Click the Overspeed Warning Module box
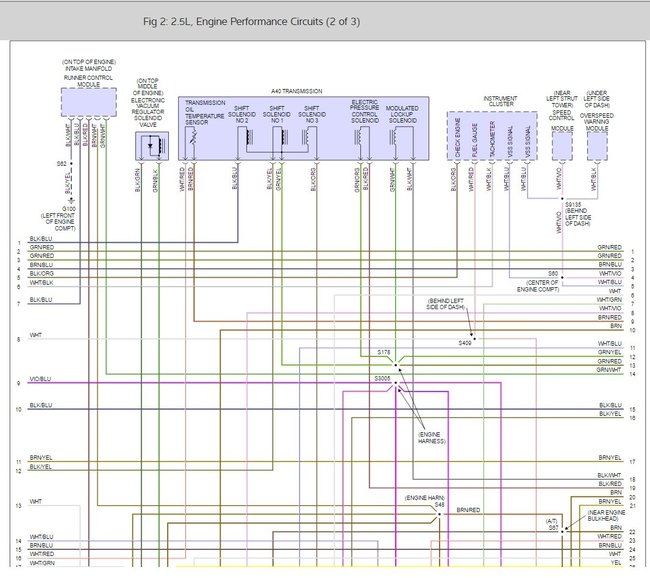The width and height of the screenshot is (650, 578). coord(597,146)
